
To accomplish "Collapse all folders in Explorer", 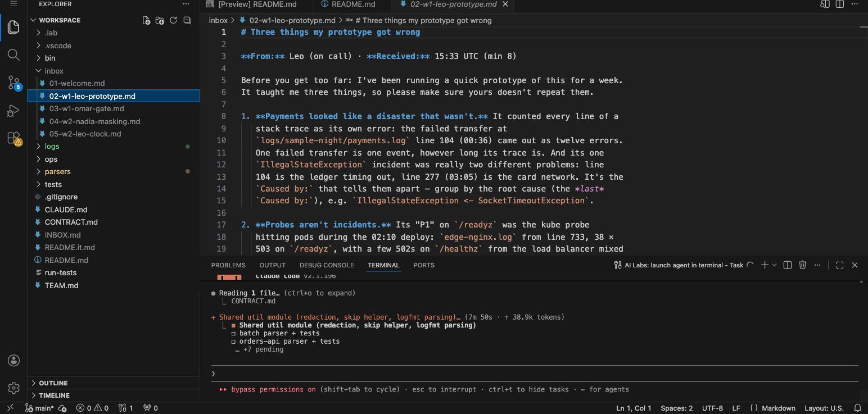I will coord(187,20).
